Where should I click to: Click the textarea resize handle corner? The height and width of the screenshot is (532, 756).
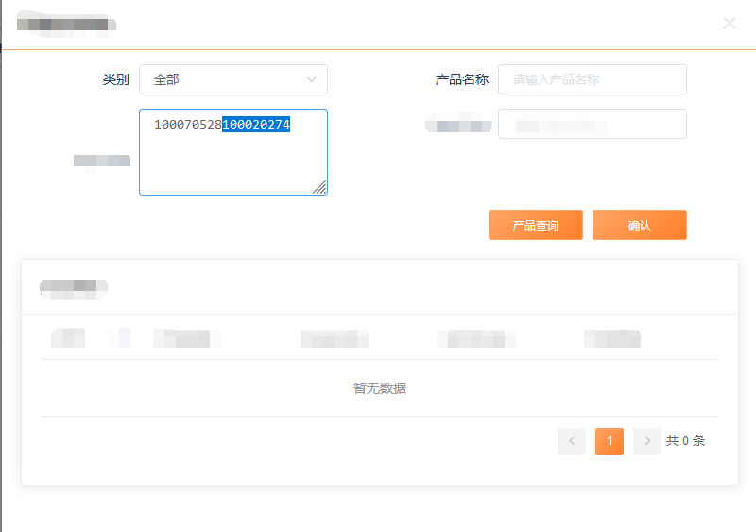tap(320, 188)
